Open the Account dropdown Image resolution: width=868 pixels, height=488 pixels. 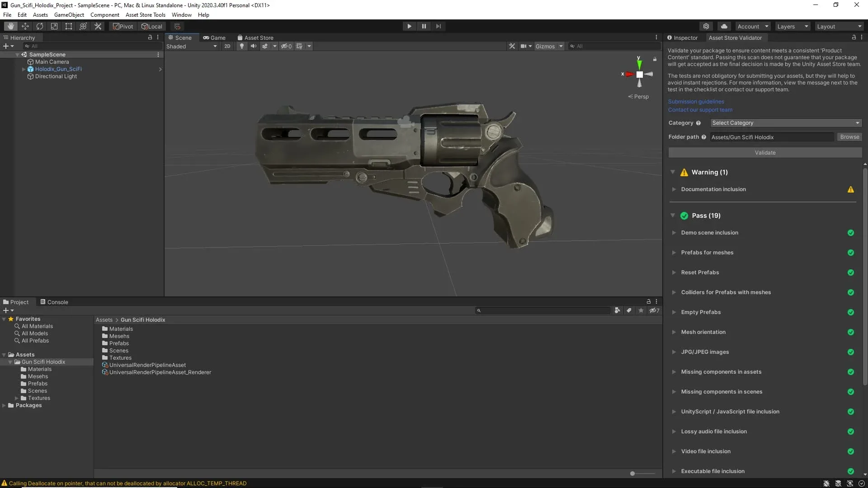[x=752, y=26]
